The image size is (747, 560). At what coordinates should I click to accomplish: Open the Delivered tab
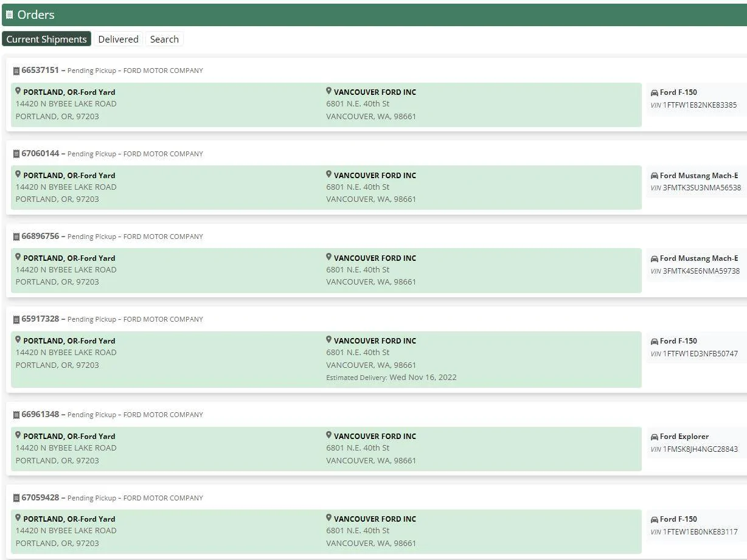tap(118, 39)
